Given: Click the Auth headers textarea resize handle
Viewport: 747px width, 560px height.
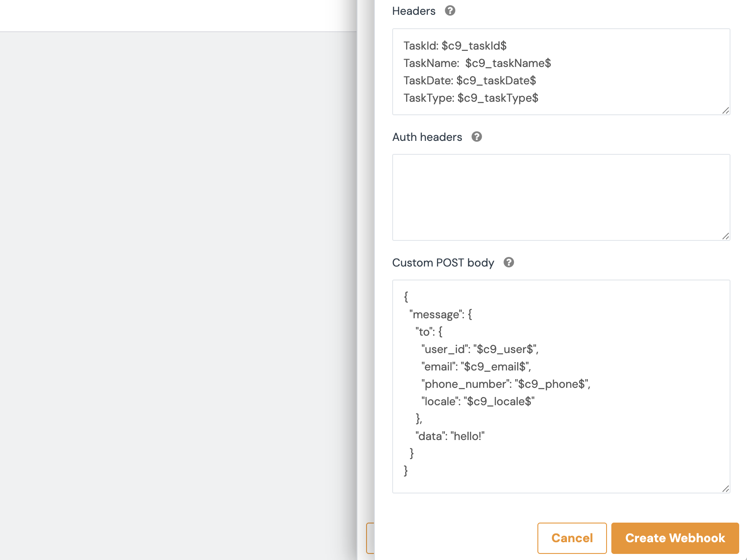Looking at the screenshot, I should (x=725, y=236).
